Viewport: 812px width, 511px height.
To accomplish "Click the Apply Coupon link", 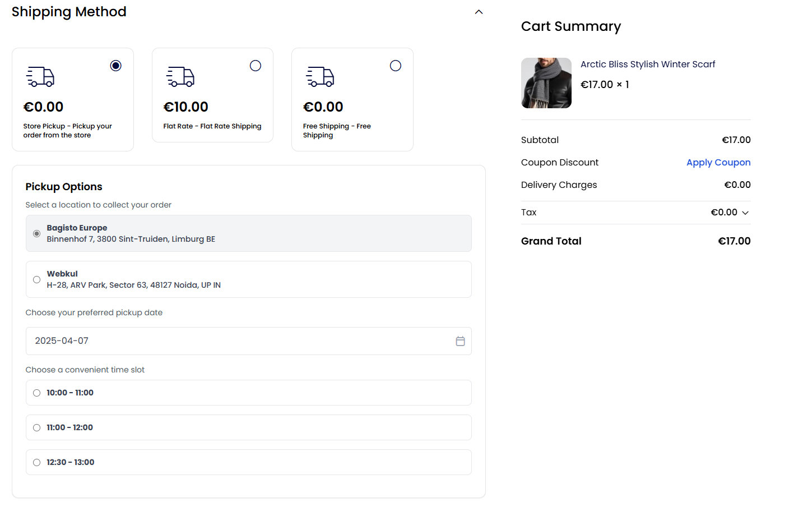I will tap(718, 162).
